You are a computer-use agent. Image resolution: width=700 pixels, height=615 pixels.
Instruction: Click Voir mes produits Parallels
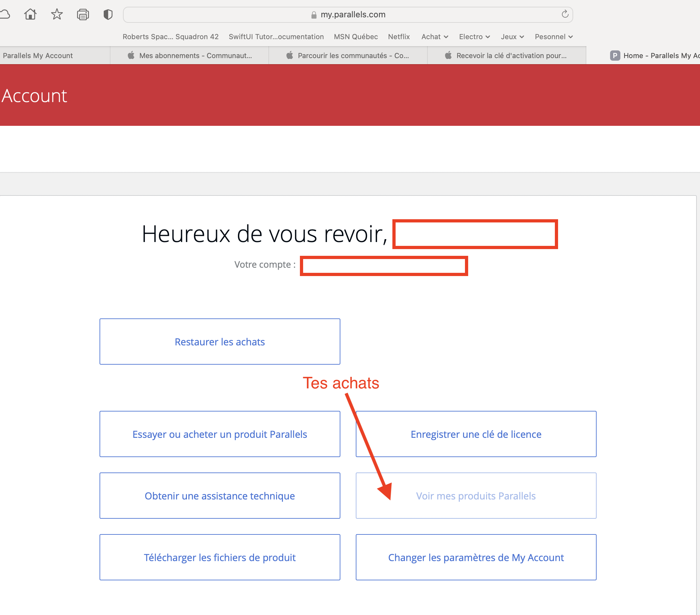pos(476,496)
